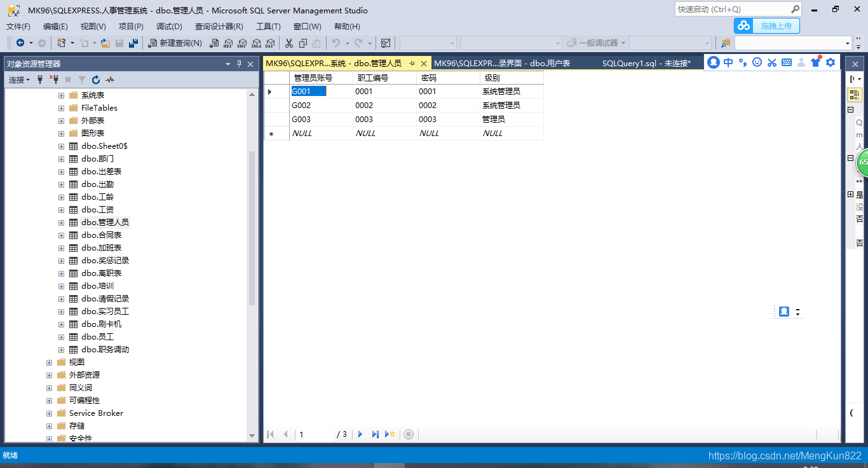Click the database engine query icon
The height and width of the screenshot is (468, 868).
pos(215,43)
